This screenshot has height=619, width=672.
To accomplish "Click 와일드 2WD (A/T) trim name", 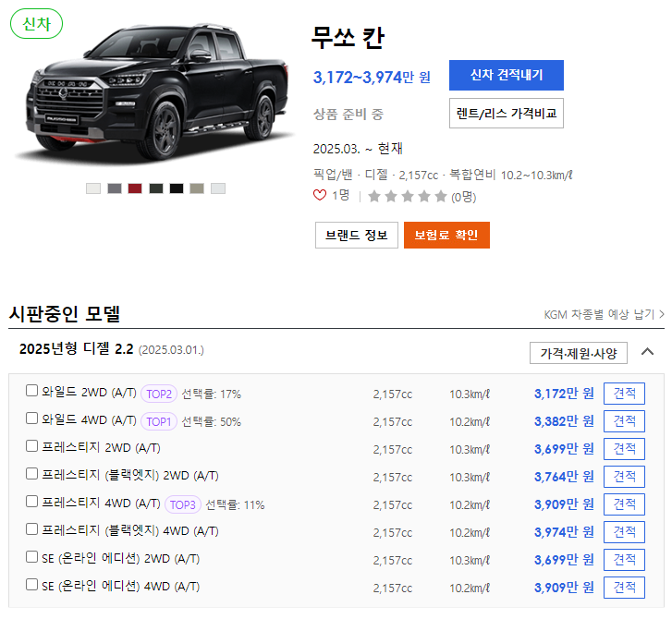I will click(x=89, y=392).
